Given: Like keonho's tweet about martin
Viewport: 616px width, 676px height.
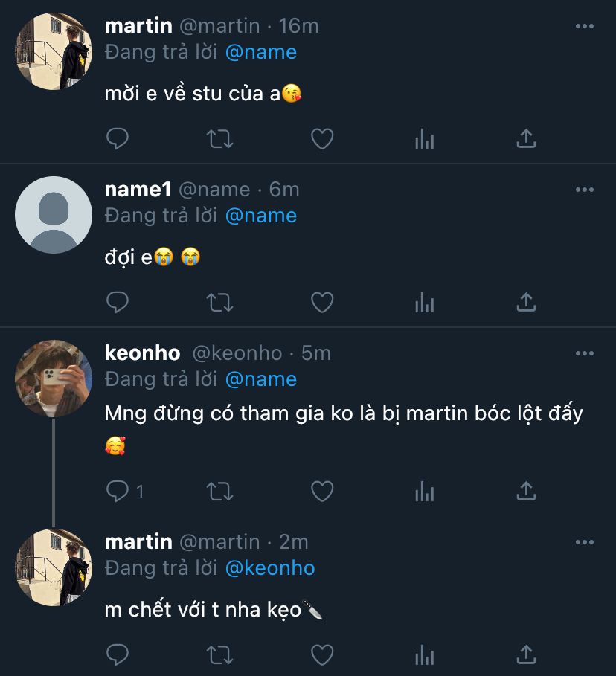Looking at the screenshot, I should click(x=321, y=491).
